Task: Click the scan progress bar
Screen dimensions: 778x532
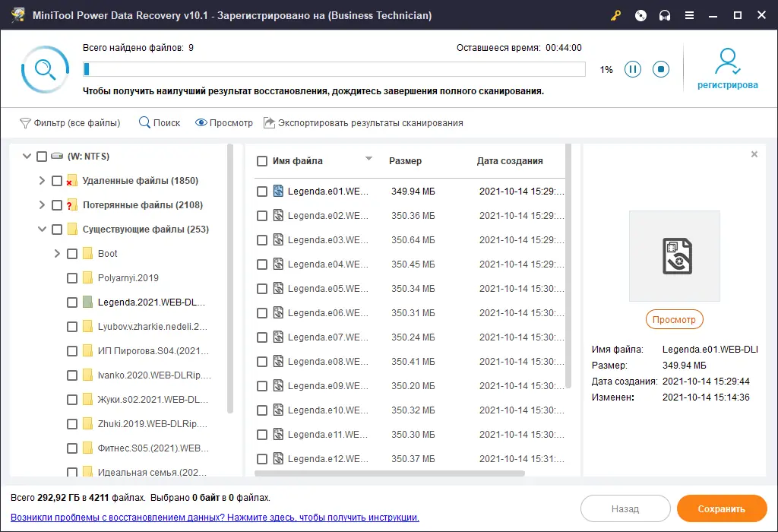Action: pyautogui.click(x=334, y=69)
